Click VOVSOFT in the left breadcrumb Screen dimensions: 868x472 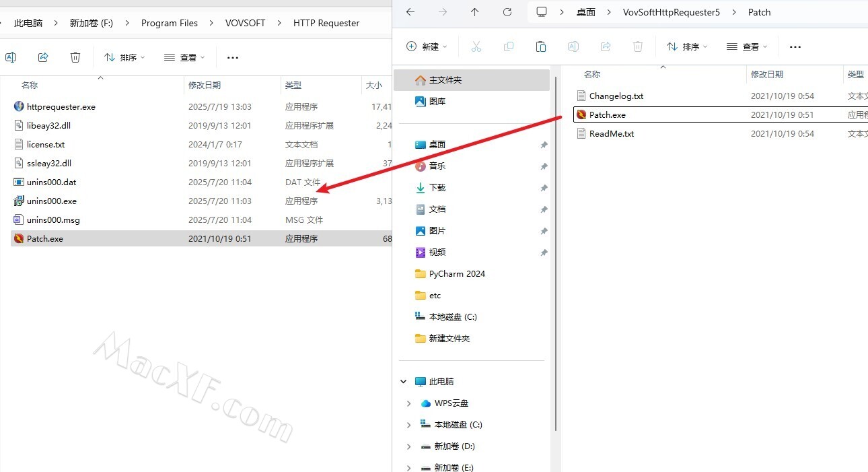coord(246,23)
